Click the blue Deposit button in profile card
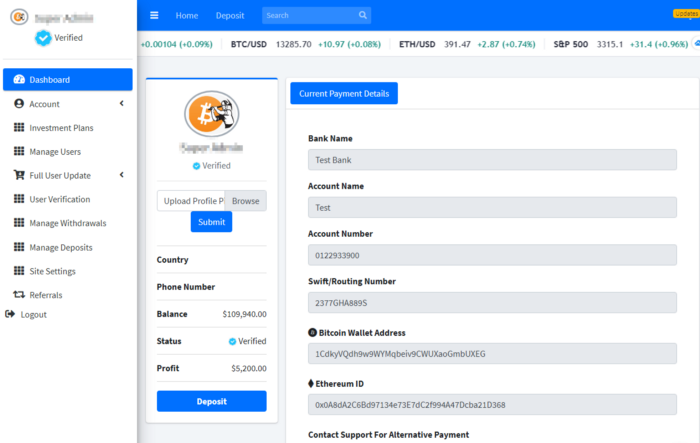 [212, 401]
